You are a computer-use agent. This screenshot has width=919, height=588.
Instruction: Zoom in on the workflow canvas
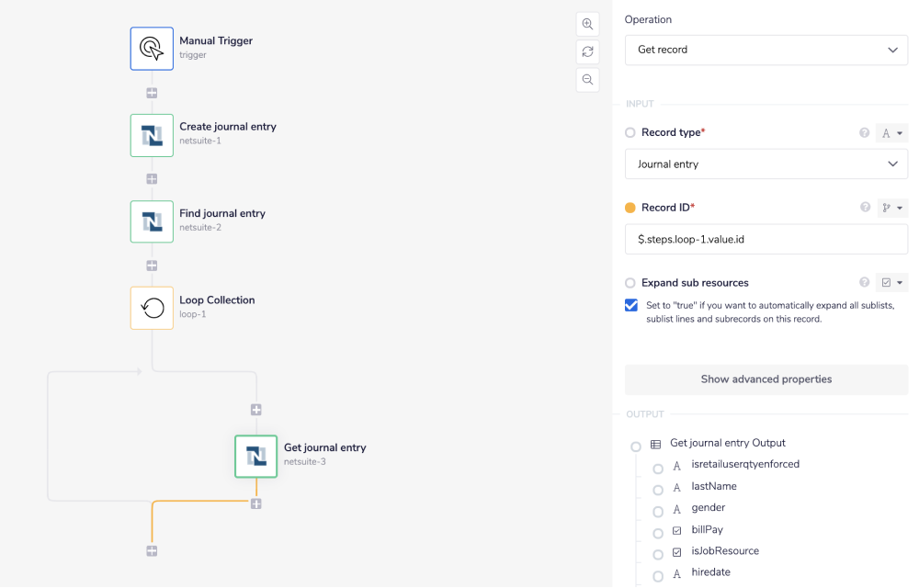click(x=587, y=24)
